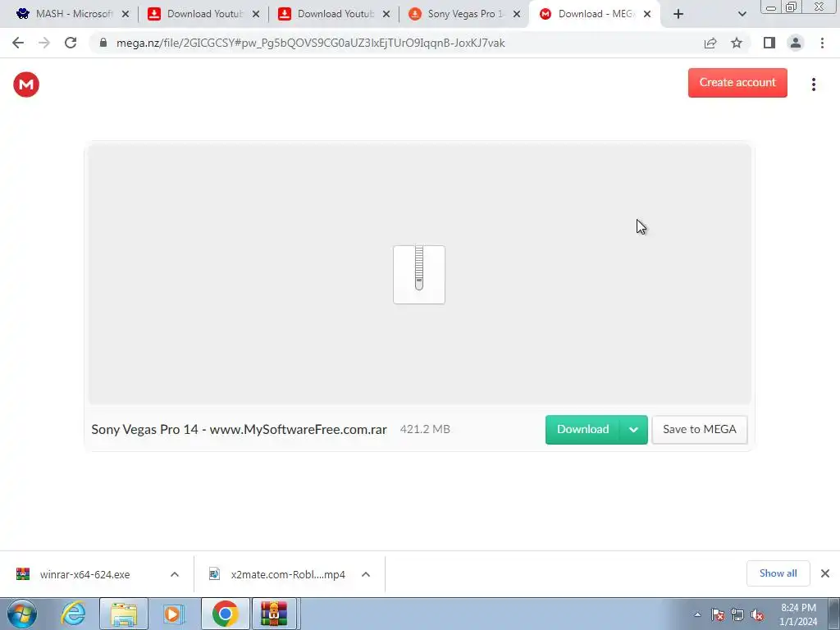Go back with the browser back arrow
This screenshot has width=840, height=630.
[x=18, y=43]
